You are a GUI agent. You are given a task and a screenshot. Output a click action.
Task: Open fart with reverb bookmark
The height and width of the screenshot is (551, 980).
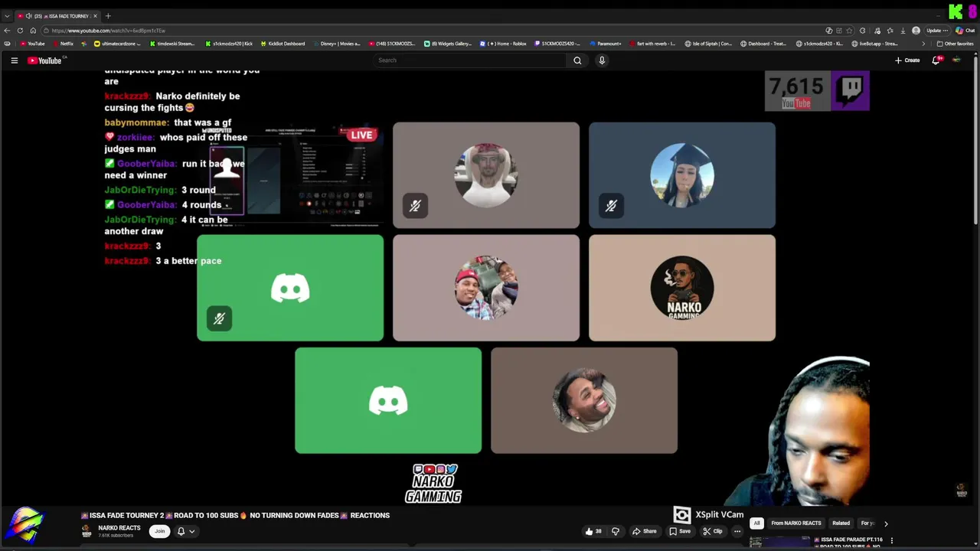tap(652, 44)
